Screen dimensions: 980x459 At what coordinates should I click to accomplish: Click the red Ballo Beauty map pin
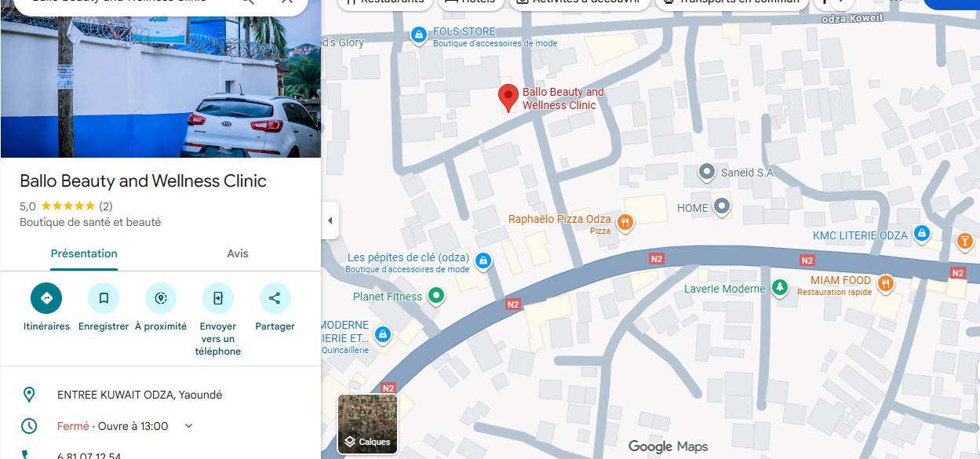[508, 98]
